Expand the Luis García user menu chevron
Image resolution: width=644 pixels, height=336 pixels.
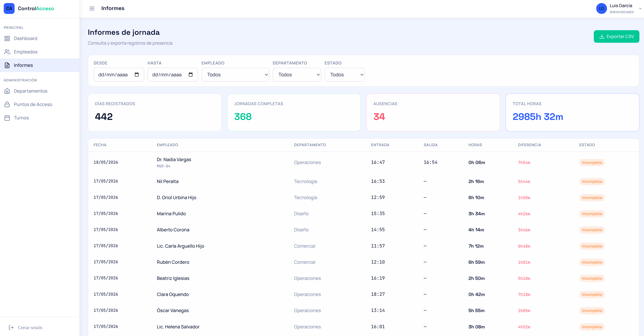tap(640, 8)
